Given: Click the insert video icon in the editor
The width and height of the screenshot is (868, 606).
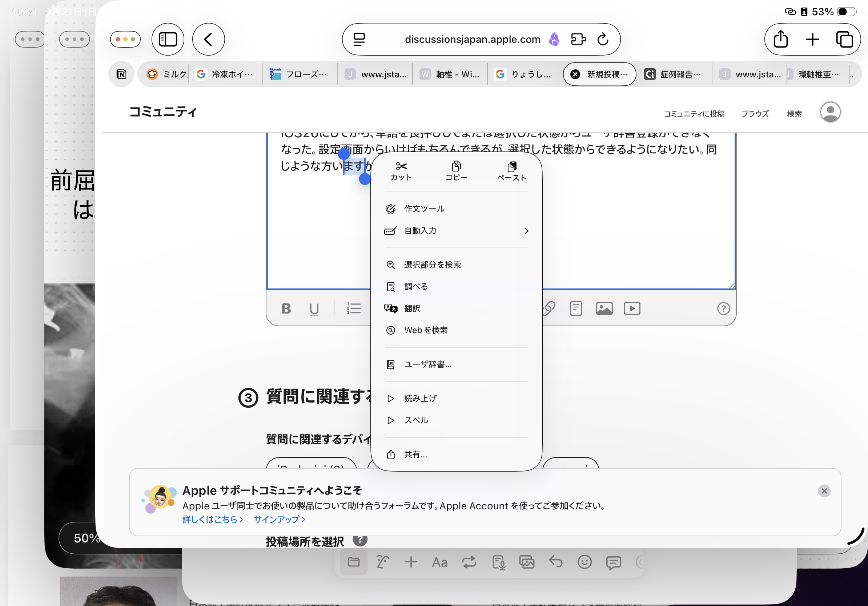Looking at the screenshot, I should 632,309.
